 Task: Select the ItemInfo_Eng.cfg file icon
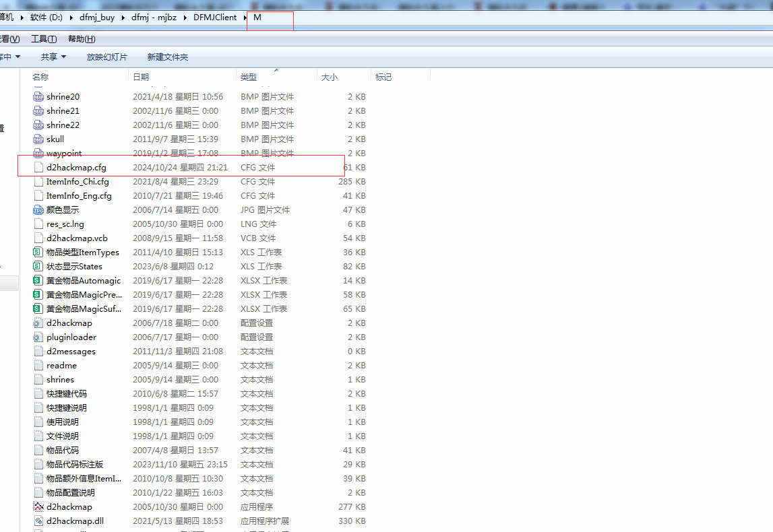click(38, 195)
